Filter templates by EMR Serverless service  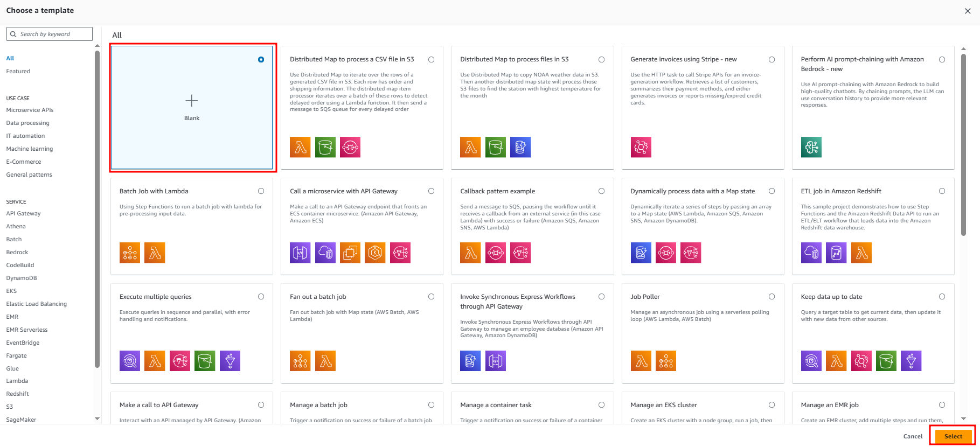coord(27,330)
